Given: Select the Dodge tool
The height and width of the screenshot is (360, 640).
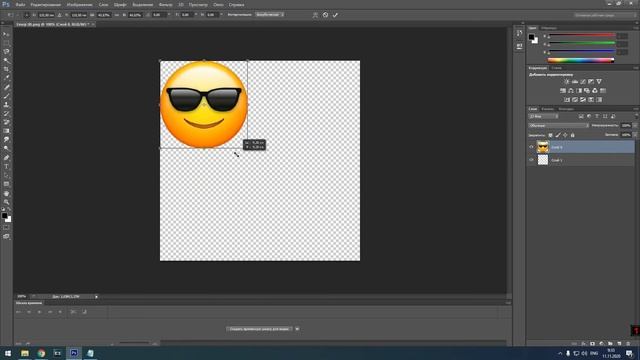Looking at the screenshot, I should click(6, 149).
